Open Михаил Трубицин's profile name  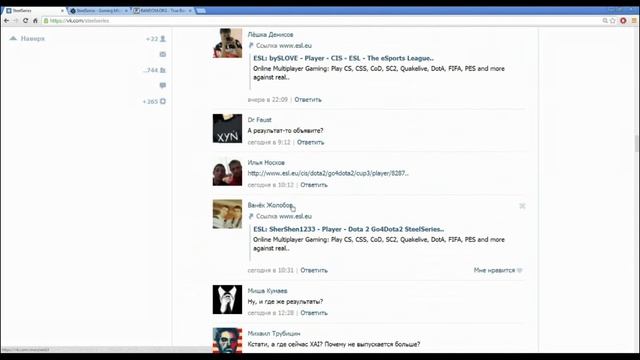tap(274, 334)
